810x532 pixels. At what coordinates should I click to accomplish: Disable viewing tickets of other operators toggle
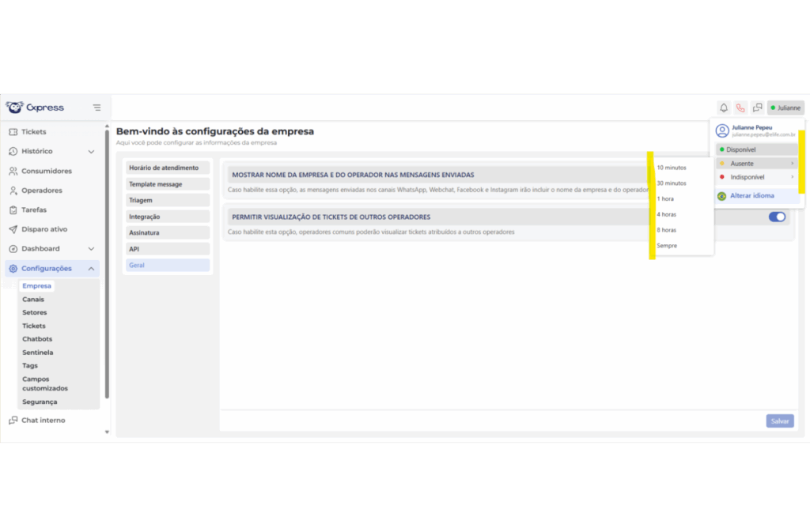777,217
